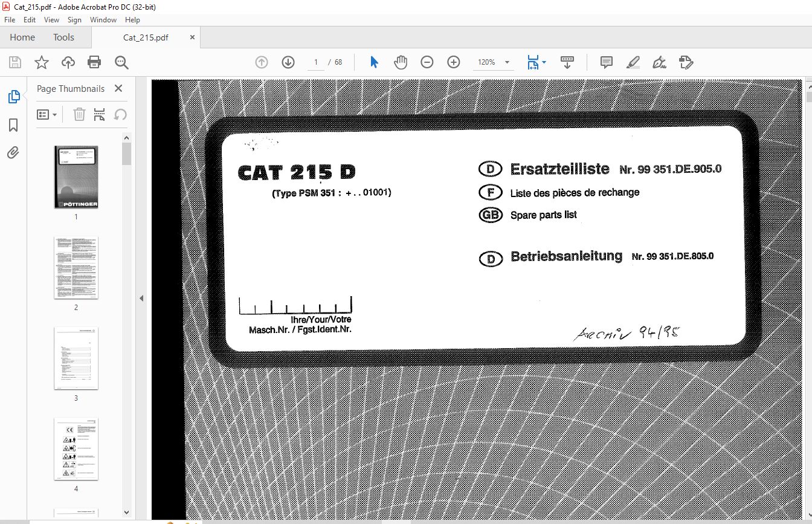Open the stamp tool icon

(686, 62)
